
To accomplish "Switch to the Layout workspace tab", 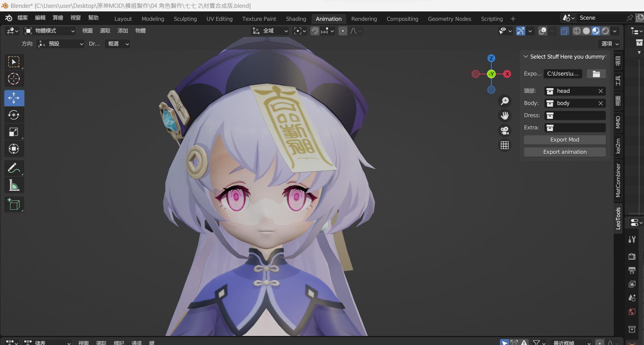I will tap(123, 19).
